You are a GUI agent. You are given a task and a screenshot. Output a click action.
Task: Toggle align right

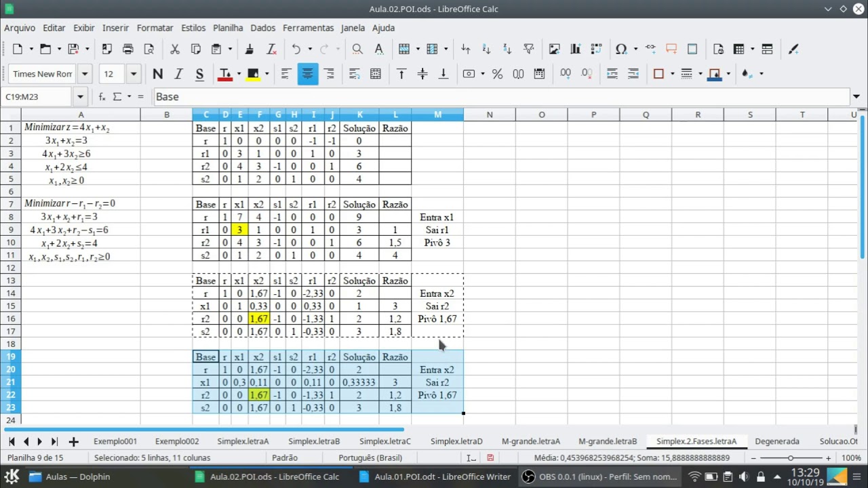tap(329, 74)
